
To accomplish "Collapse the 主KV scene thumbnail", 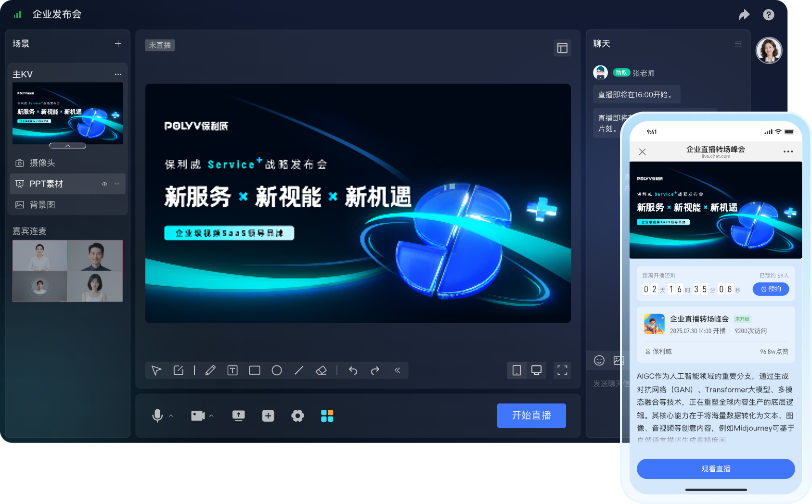I will 68,146.
